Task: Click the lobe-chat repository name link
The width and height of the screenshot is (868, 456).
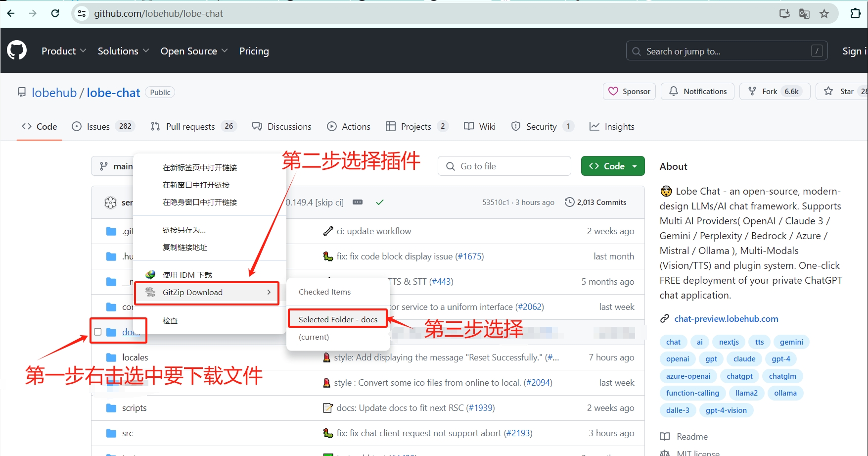Action: coord(114,93)
